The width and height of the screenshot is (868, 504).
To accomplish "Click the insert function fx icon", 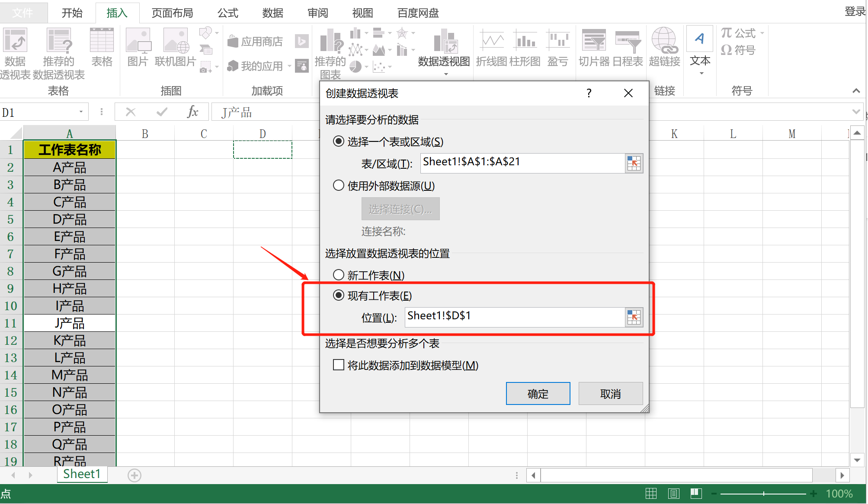I will [x=192, y=112].
